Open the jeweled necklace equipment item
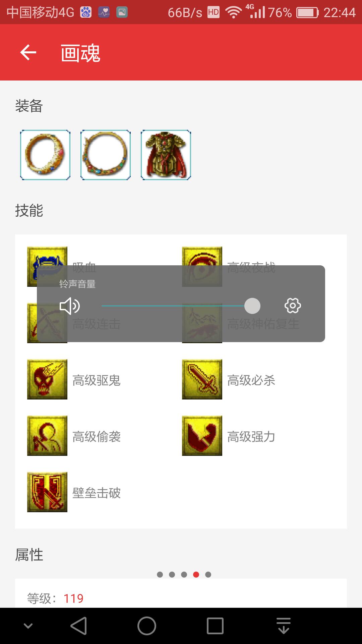The width and height of the screenshot is (362, 644). [x=106, y=155]
